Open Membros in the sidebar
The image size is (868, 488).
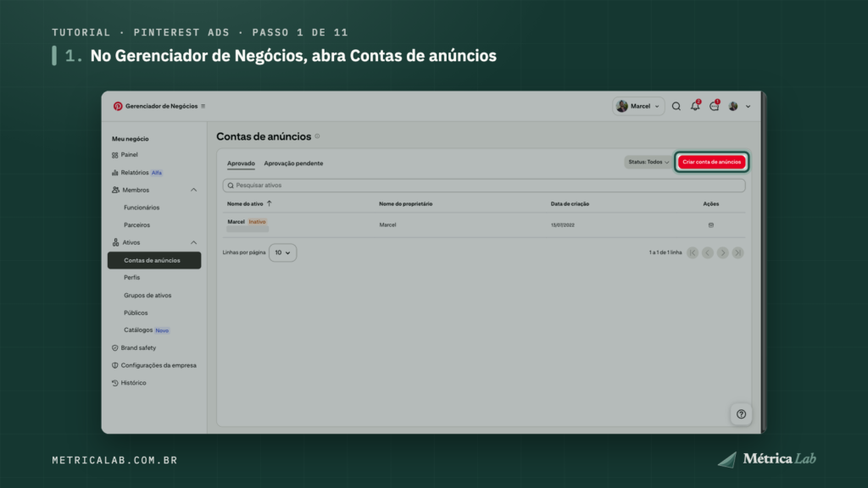click(x=136, y=190)
